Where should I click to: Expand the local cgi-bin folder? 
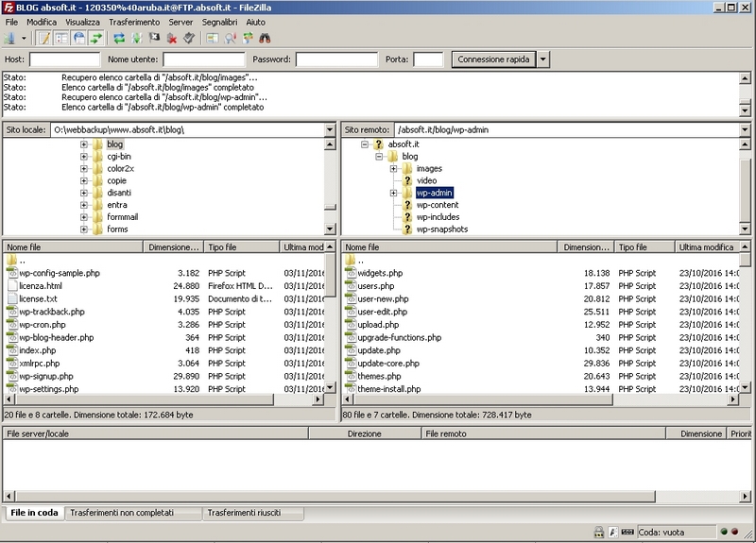(x=84, y=156)
